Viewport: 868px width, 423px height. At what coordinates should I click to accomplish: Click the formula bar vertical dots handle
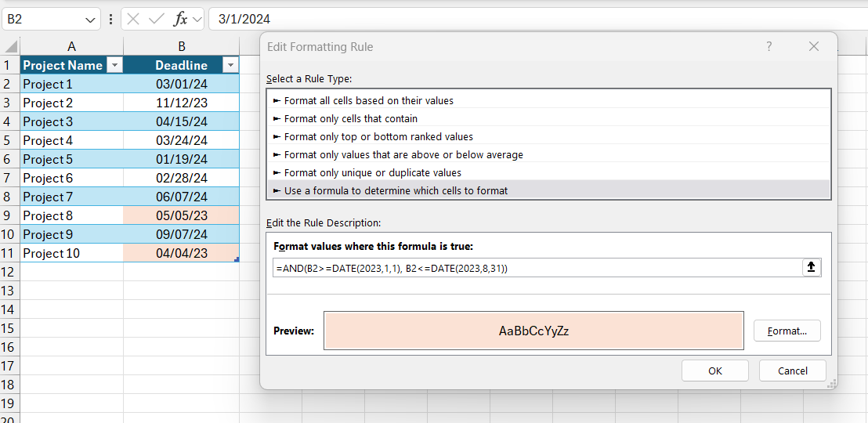tap(111, 19)
